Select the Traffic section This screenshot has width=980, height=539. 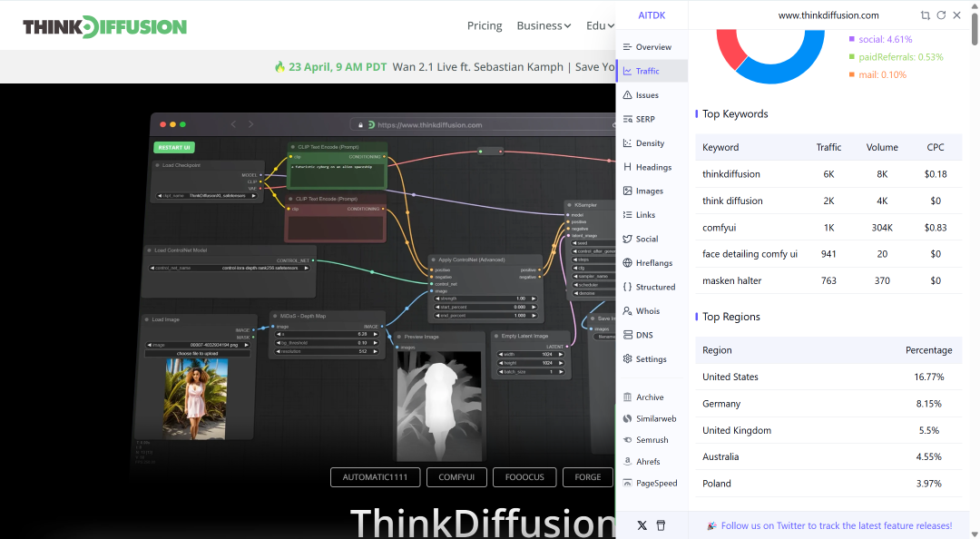coord(652,72)
